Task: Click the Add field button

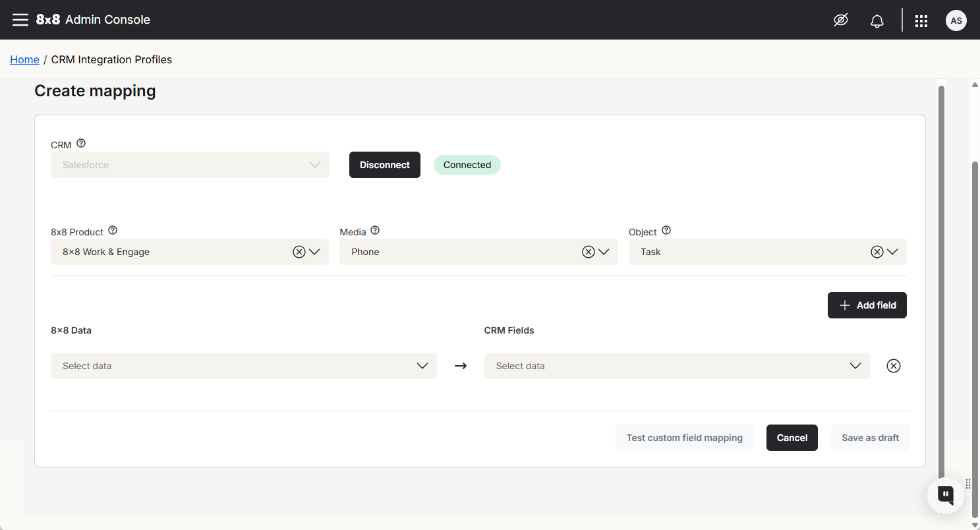Action: tap(867, 305)
